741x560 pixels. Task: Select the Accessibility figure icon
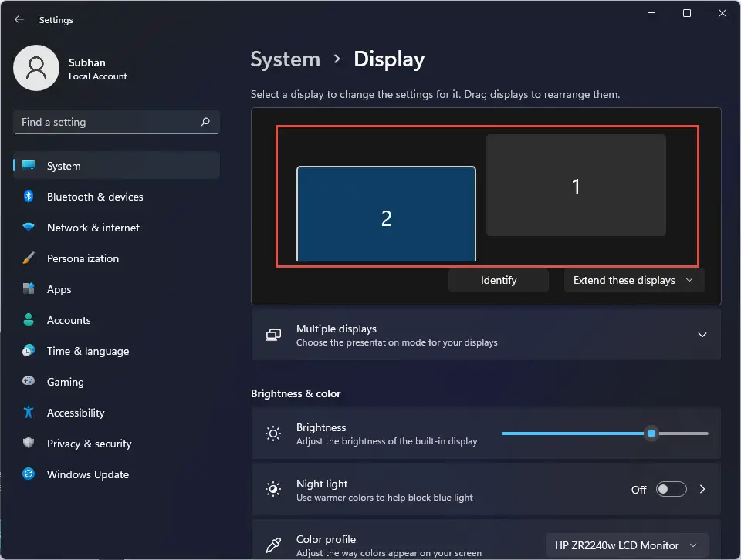click(x=29, y=412)
